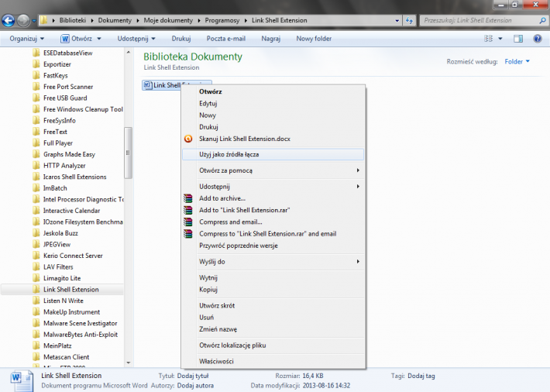
Task: Click the Back navigation arrow button
Action: [9, 21]
